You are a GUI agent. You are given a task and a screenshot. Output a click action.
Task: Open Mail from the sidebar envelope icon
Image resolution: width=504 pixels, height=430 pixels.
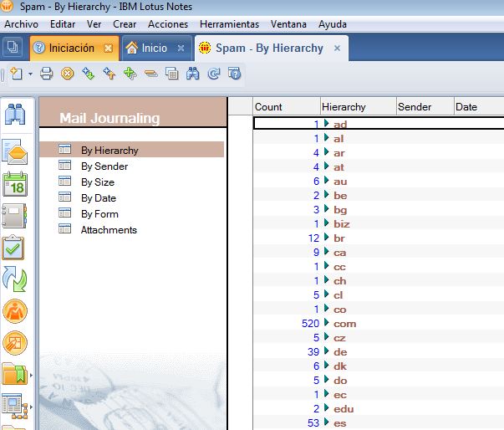coord(15,151)
